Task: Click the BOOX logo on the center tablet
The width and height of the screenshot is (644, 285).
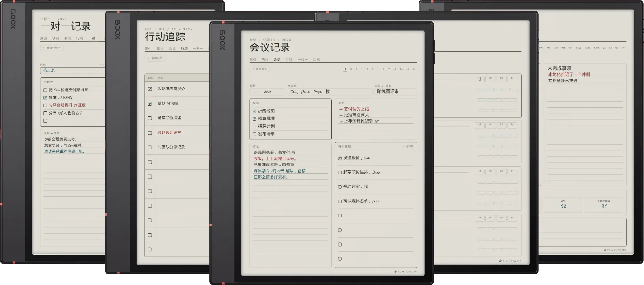Action: click(222, 40)
